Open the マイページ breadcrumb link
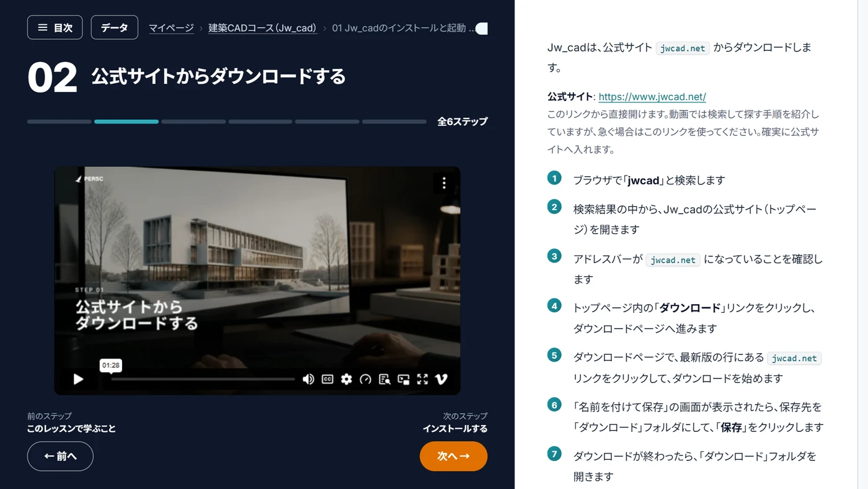 click(x=171, y=28)
